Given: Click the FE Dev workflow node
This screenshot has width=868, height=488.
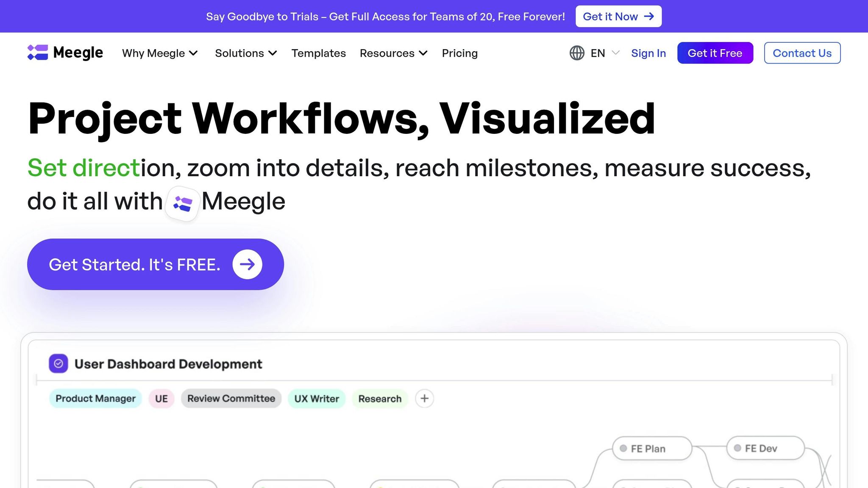Looking at the screenshot, I should tap(765, 448).
